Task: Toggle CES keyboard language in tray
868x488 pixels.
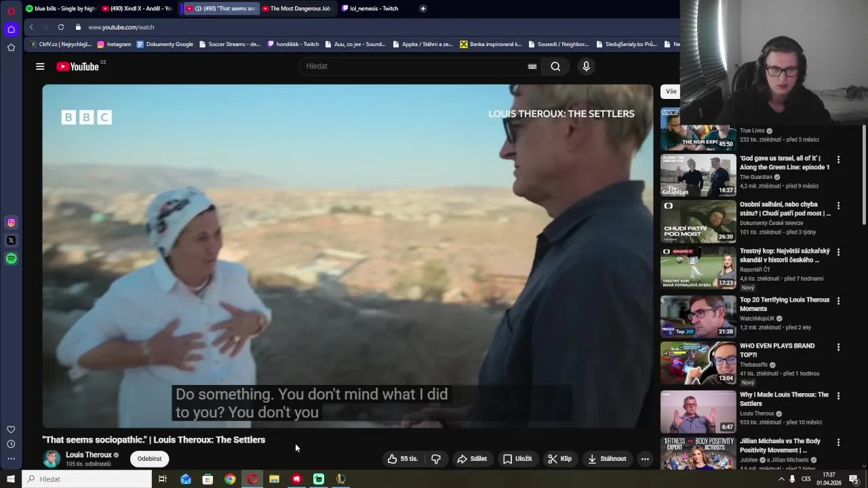Action: (x=806, y=479)
